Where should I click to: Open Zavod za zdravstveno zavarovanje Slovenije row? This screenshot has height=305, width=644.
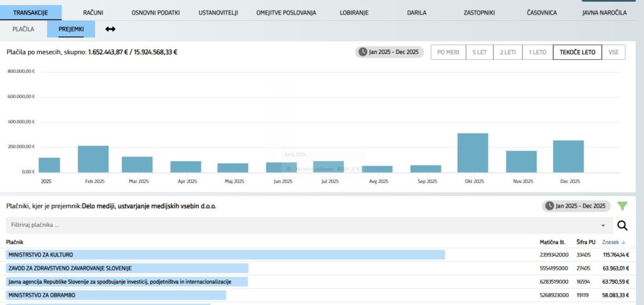coord(127,268)
